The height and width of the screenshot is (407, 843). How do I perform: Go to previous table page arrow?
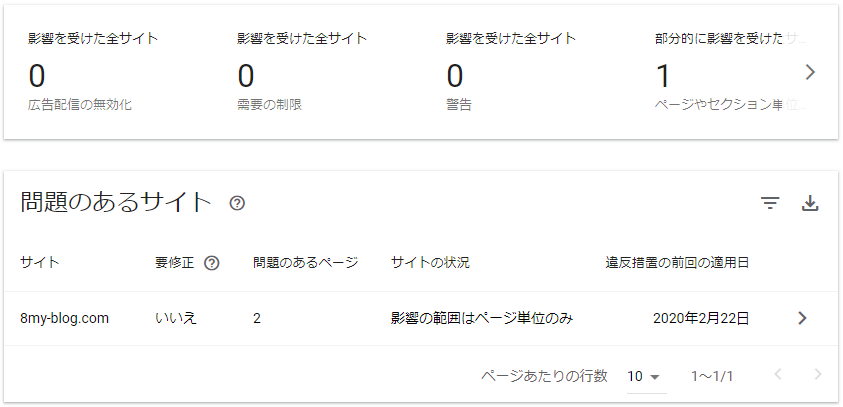777,375
